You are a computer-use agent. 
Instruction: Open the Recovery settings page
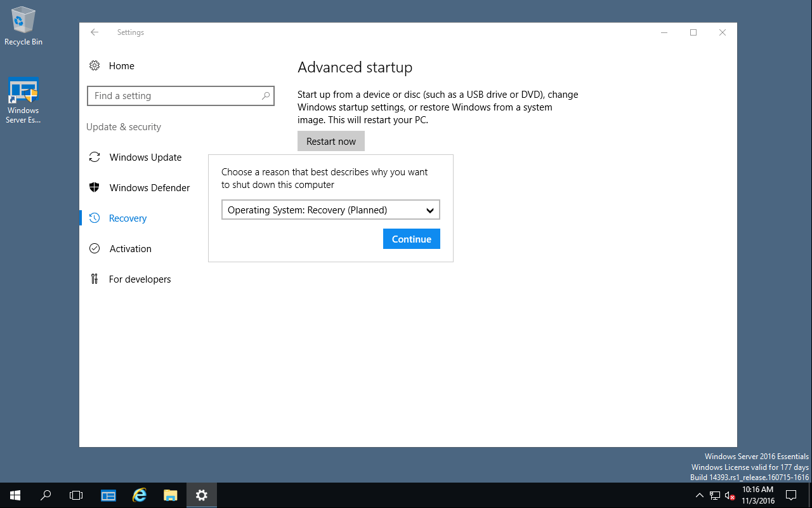point(128,218)
